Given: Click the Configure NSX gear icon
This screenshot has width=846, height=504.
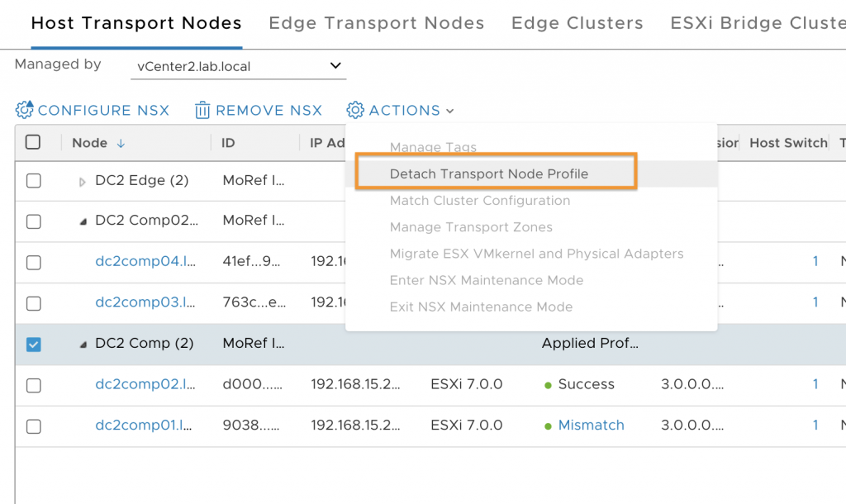Looking at the screenshot, I should click(24, 110).
